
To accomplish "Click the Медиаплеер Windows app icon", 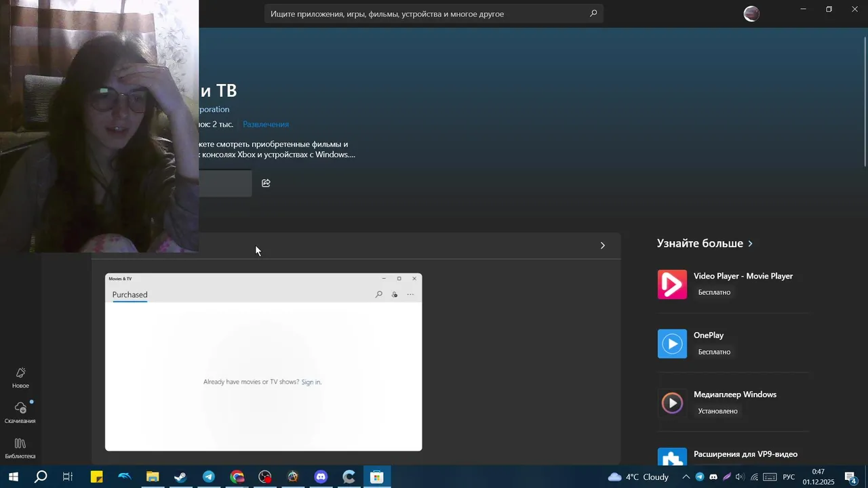I will (672, 403).
